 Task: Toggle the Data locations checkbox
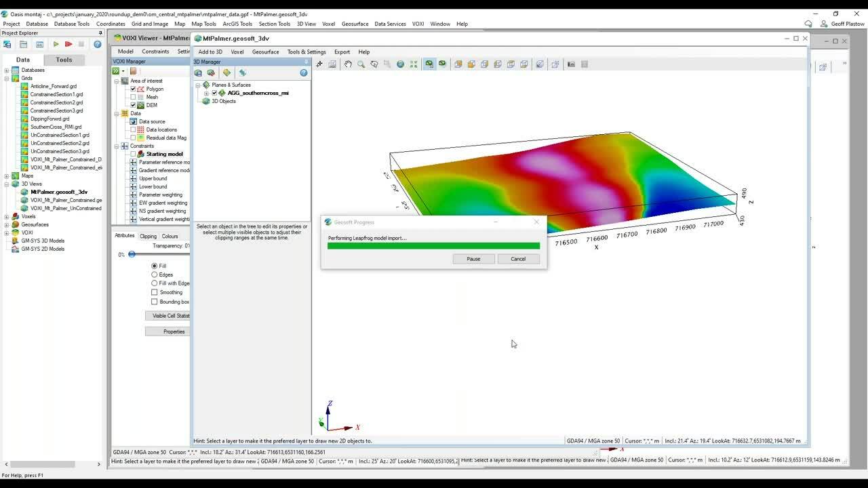coord(134,129)
